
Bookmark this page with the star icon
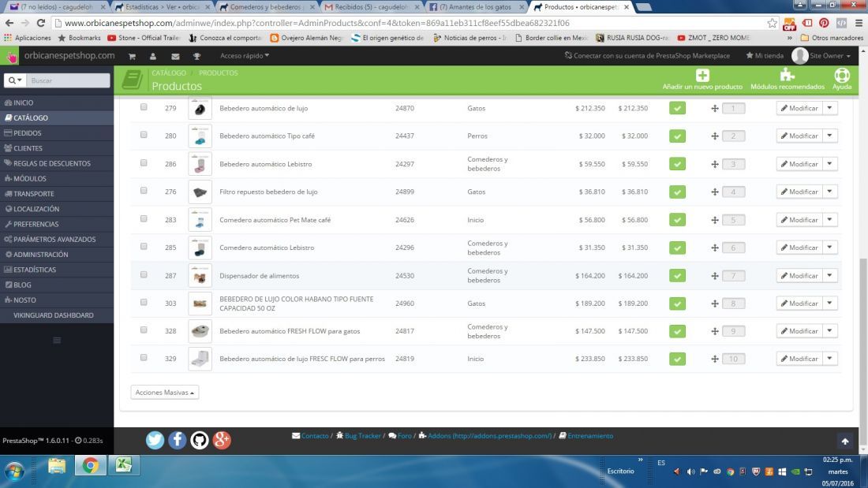pos(773,23)
